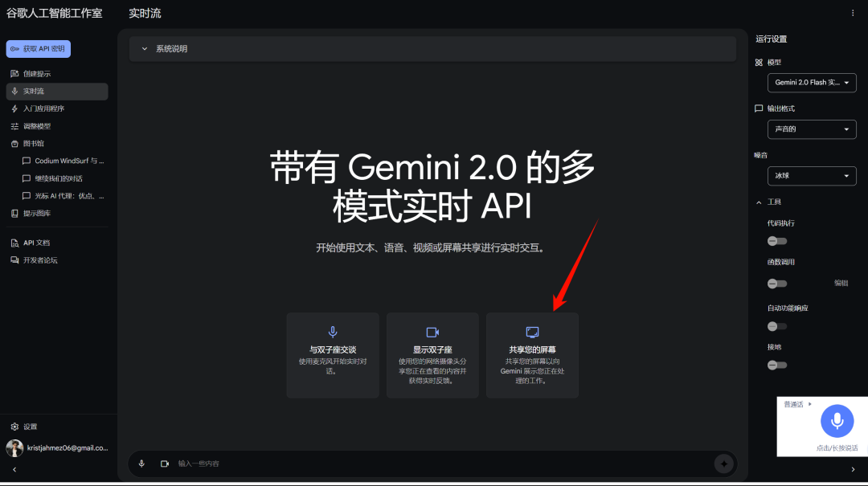This screenshot has height=486, width=868.
Task: Click 编辑 next to 函数调用
Action: pyautogui.click(x=841, y=283)
